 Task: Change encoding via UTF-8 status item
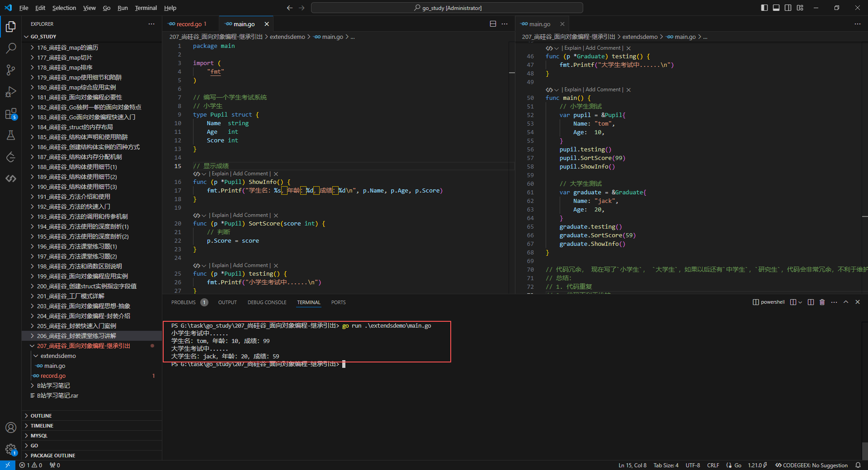693,465
